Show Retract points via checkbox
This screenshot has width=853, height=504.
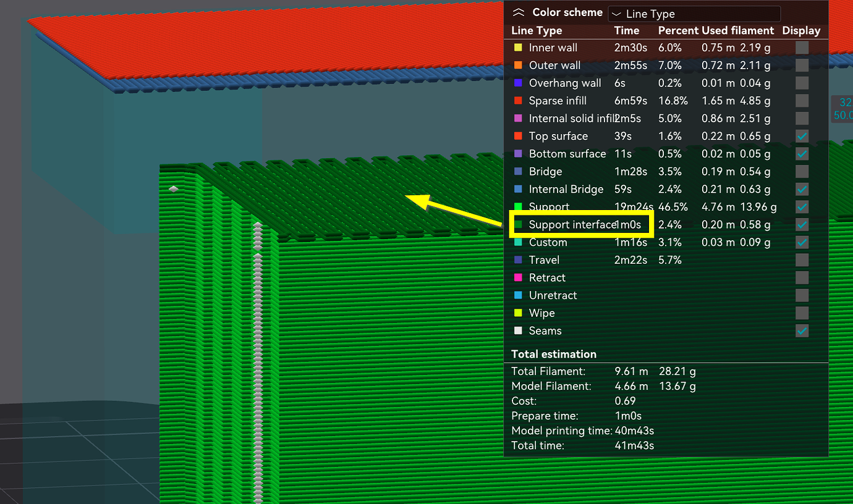tap(802, 278)
